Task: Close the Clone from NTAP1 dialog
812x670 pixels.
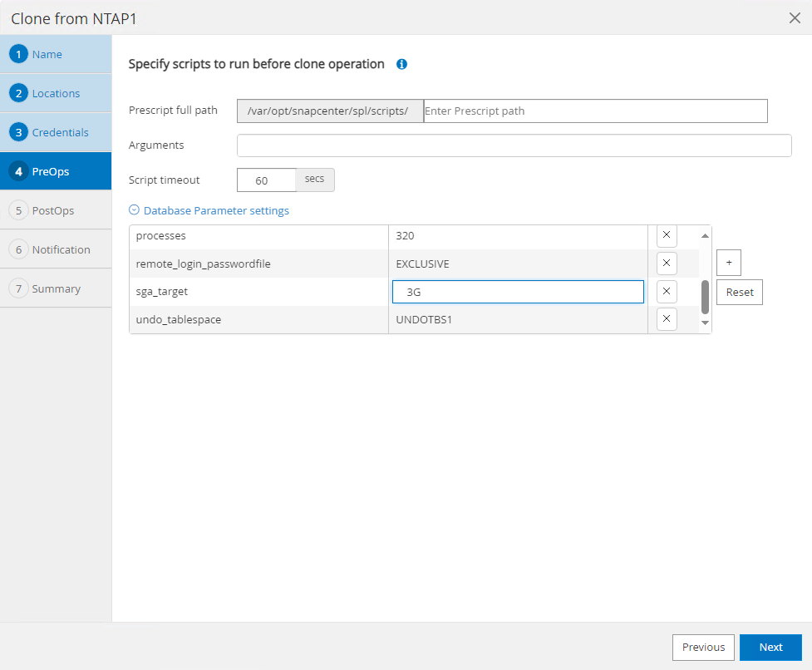Action: coord(795,18)
